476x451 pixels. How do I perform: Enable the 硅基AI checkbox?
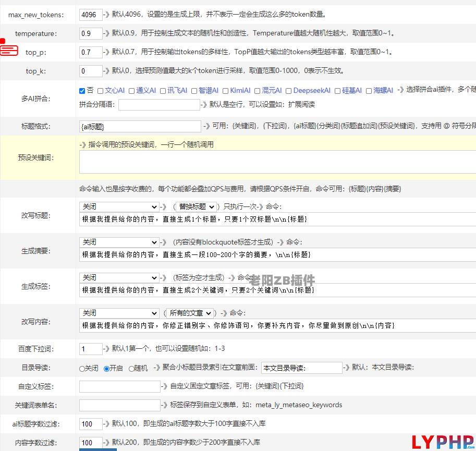tap(337, 91)
